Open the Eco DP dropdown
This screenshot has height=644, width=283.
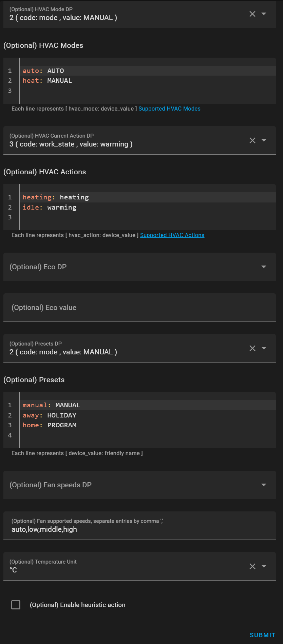click(x=264, y=267)
